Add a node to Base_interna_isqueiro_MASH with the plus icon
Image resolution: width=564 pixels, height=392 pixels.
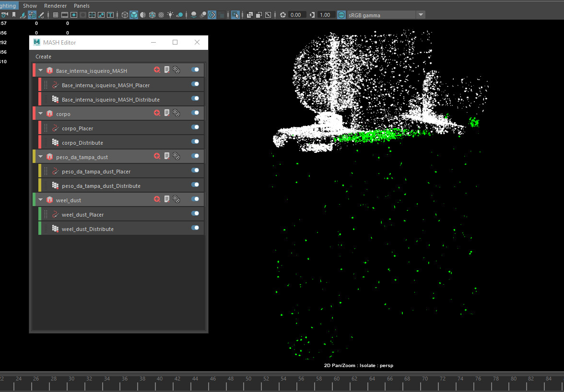pos(157,69)
